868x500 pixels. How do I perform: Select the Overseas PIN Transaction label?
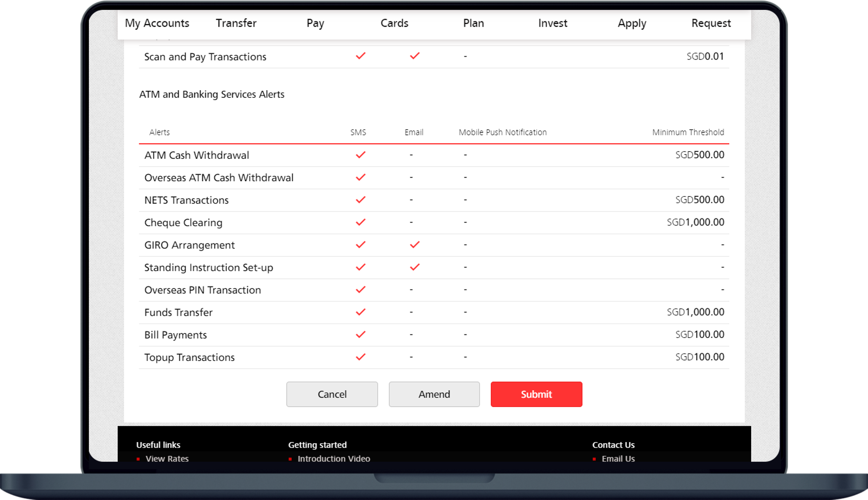[203, 290]
